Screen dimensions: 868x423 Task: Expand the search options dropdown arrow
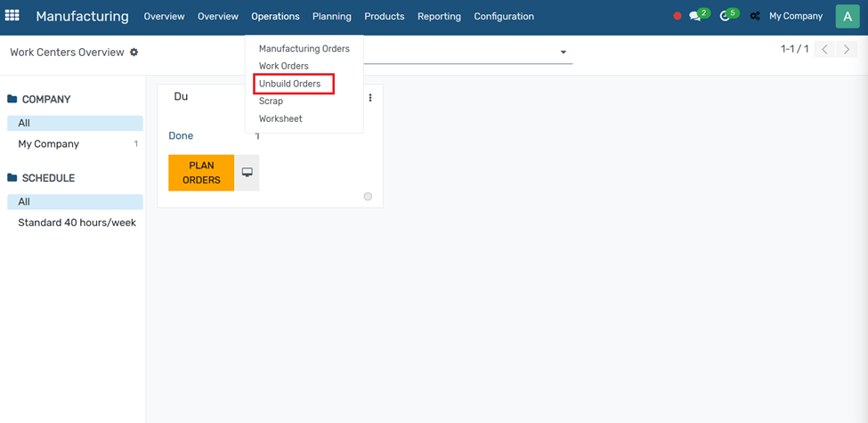click(x=563, y=53)
